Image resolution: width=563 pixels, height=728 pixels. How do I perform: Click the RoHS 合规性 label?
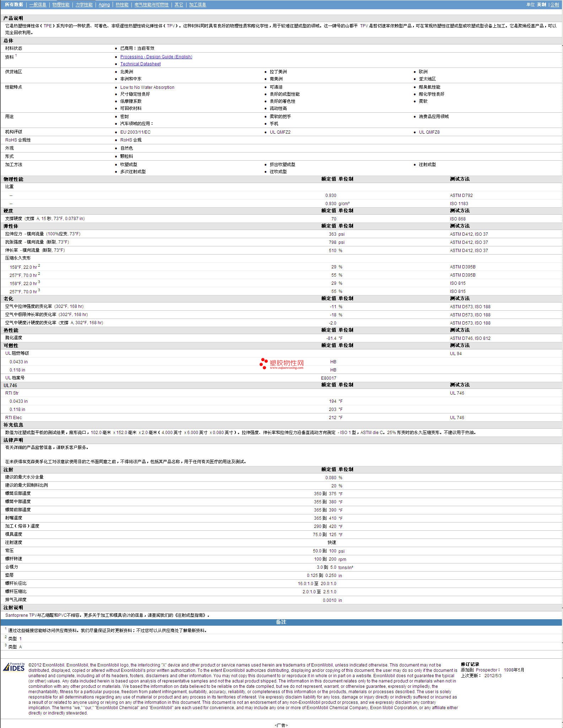click(18, 140)
